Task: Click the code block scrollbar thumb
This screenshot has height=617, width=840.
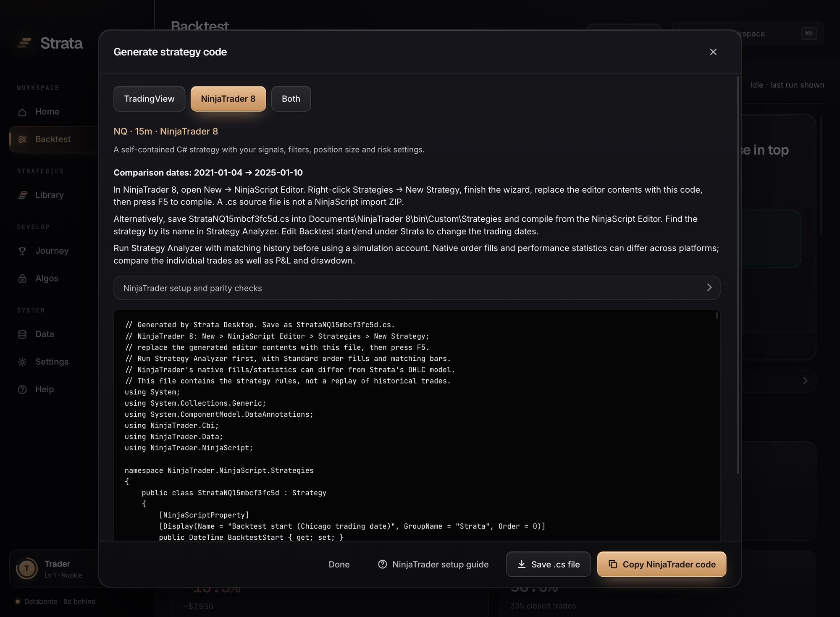Action: tap(717, 315)
